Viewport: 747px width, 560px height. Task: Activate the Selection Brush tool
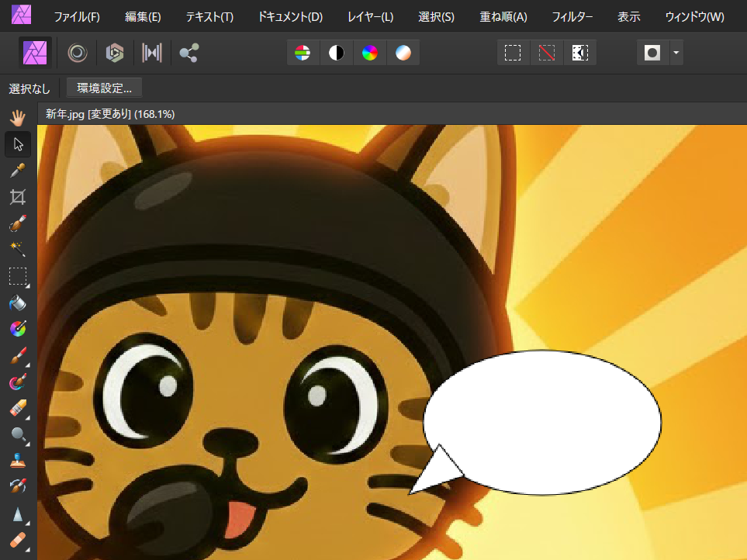(x=18, y=223)
